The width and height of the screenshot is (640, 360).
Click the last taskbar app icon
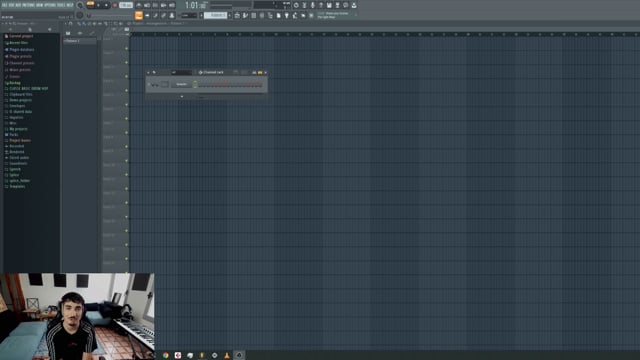tap(239, 355)
